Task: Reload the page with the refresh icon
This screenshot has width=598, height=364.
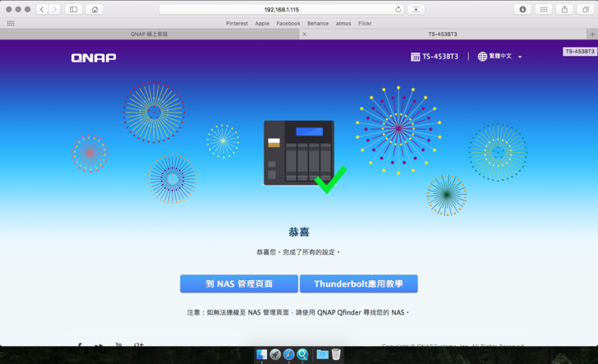Action: pyautogui.click(x=398, y=9)
